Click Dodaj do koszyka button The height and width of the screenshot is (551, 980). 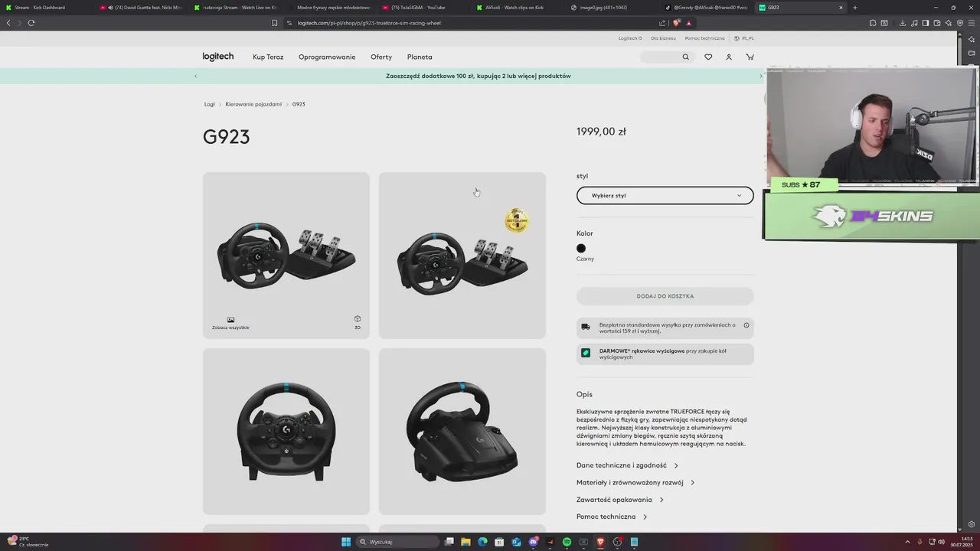tap(665, 296)
